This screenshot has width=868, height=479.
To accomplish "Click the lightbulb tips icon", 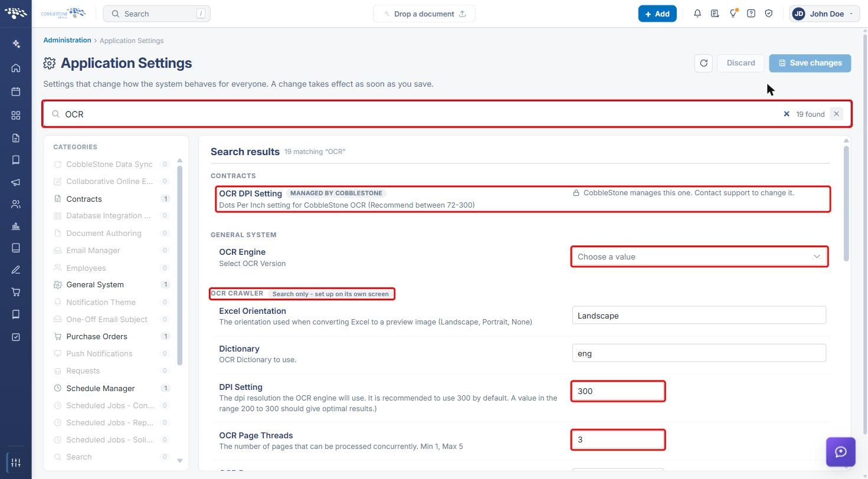I will tap(733, 14).
